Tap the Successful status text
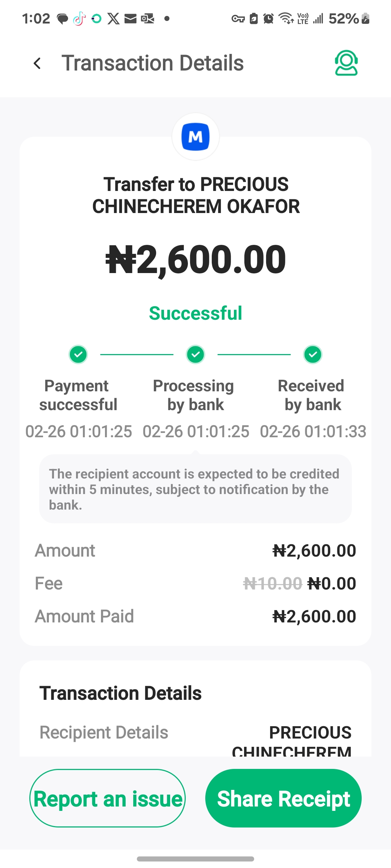Image resolution: width=391 pixels, height=868 pixels. (195, 313)
